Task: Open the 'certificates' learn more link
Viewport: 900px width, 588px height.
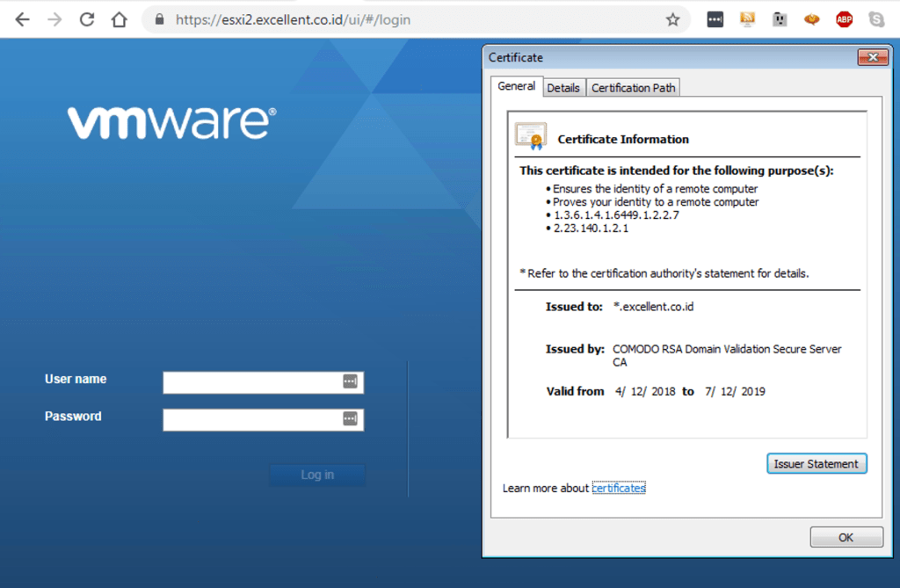Action: 619,488
